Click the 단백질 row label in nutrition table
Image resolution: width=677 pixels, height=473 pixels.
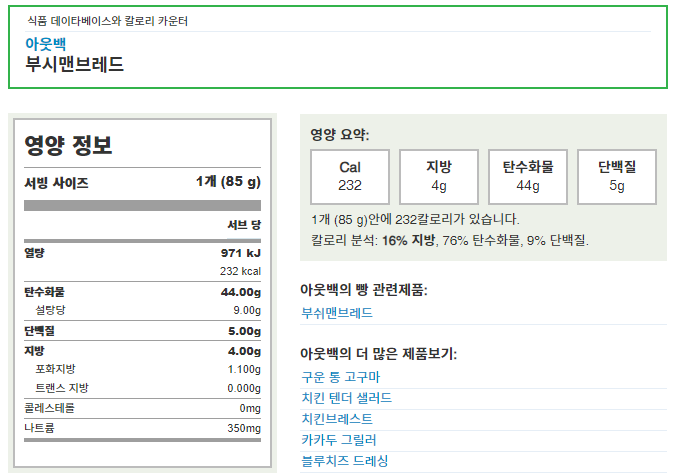click(x=39, y=331)
